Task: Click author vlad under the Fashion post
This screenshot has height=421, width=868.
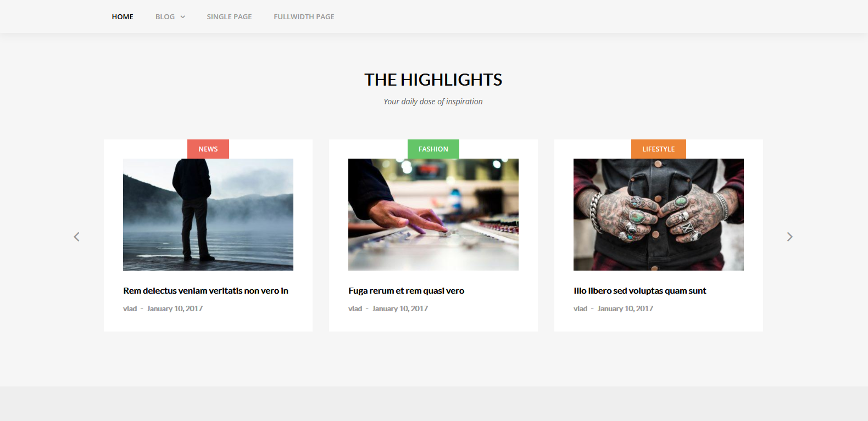Action: [355, 308]
